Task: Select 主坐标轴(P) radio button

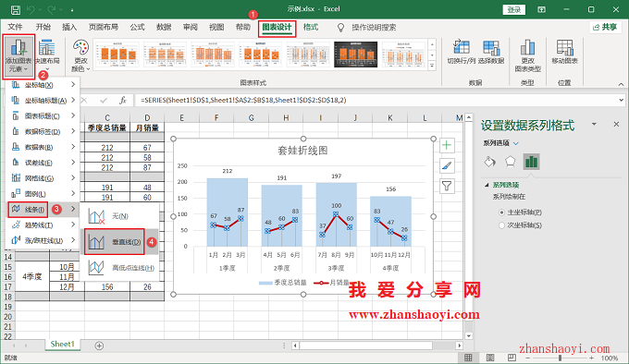Action: point(501,212)
